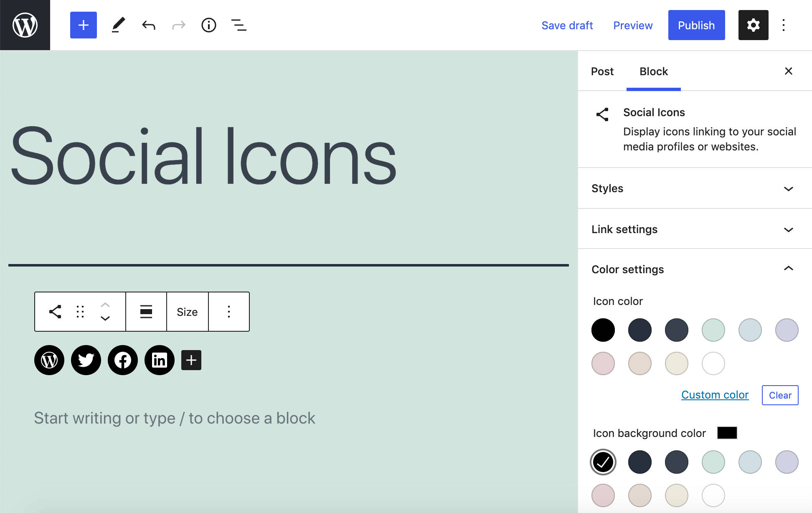
Task: Switch to the Post tab
Action: [601, 71]
